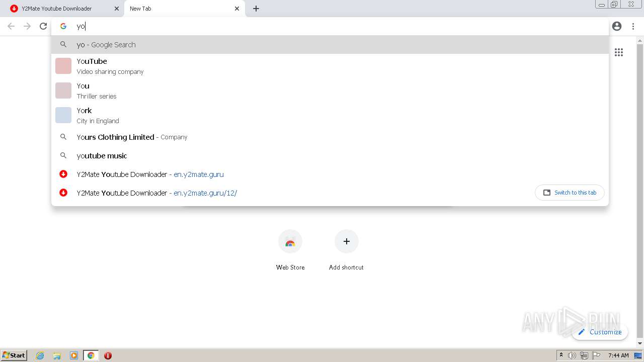Show hidden tray icons arrow
Image resolution: width=644 pixels, height=362 pixels.
click(561, 355)
